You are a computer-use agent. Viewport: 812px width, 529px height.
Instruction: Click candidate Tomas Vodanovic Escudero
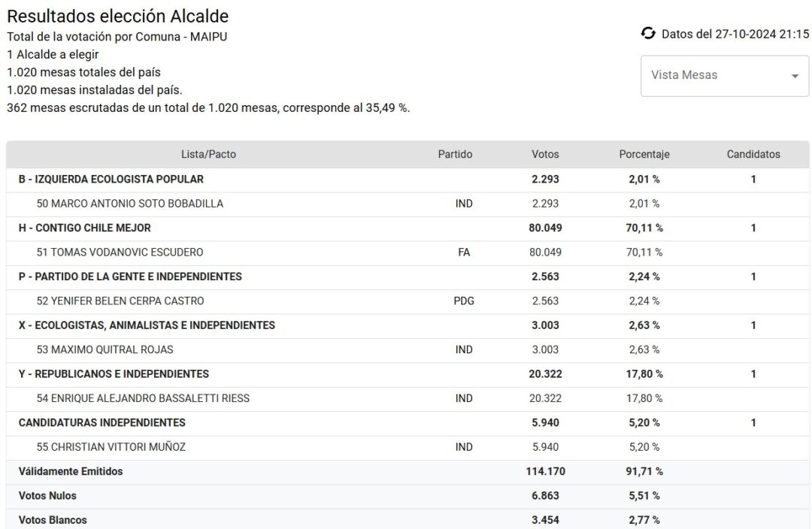(120, 252)
